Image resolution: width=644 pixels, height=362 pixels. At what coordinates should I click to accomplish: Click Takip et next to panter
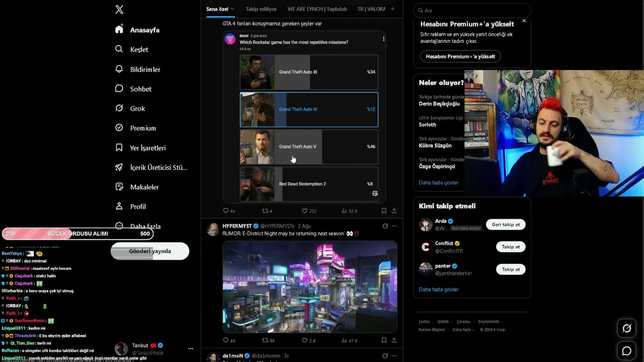pos(511,269)
